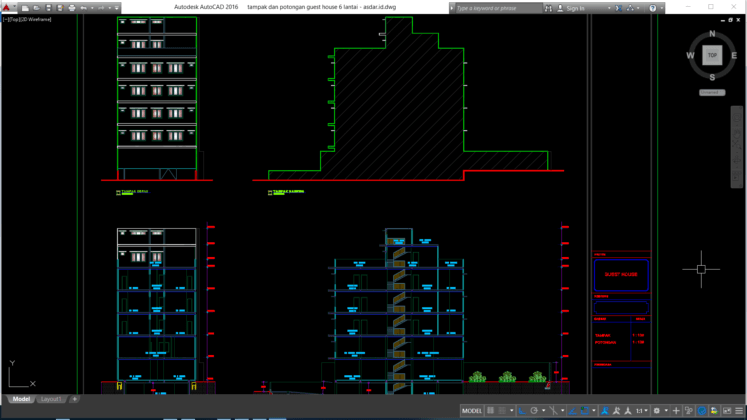The image size is (747, 420).
Task: Toggle Ortho mode in the status bar
Action: pos(522,411)
